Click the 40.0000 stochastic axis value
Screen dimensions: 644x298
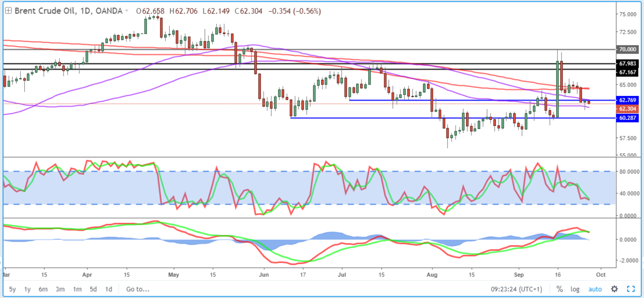click(x=629, y=193)
